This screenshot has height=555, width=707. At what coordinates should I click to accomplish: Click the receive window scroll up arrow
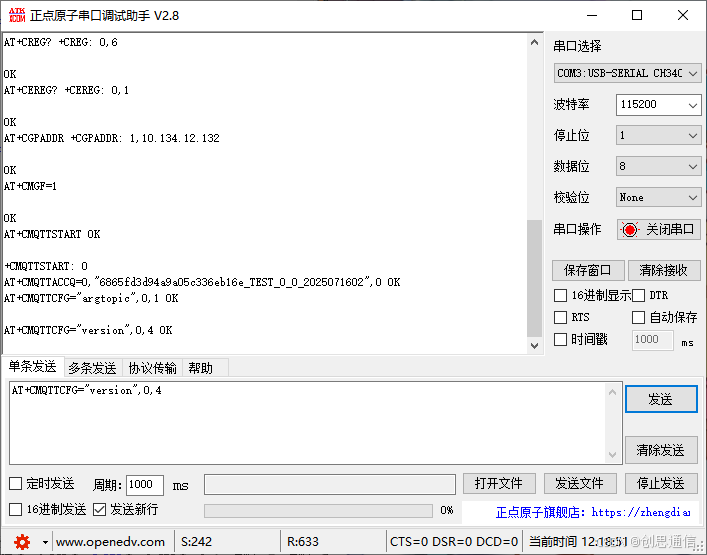pos(535,42)
